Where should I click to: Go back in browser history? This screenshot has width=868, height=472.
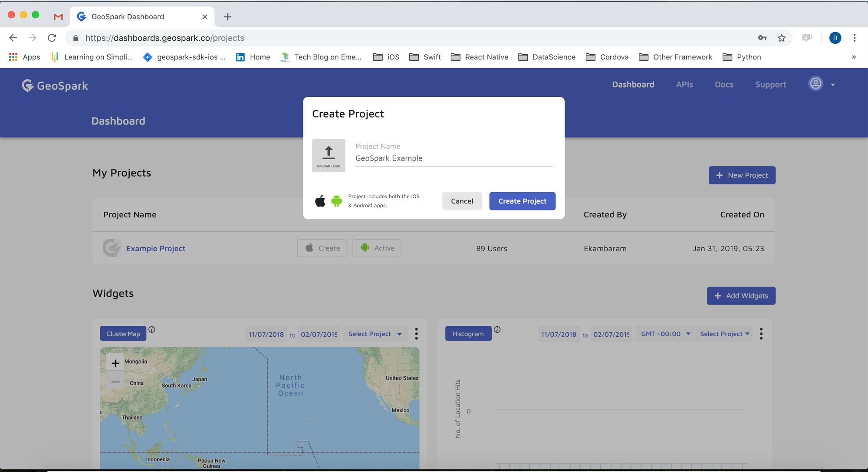pos(13,38)
